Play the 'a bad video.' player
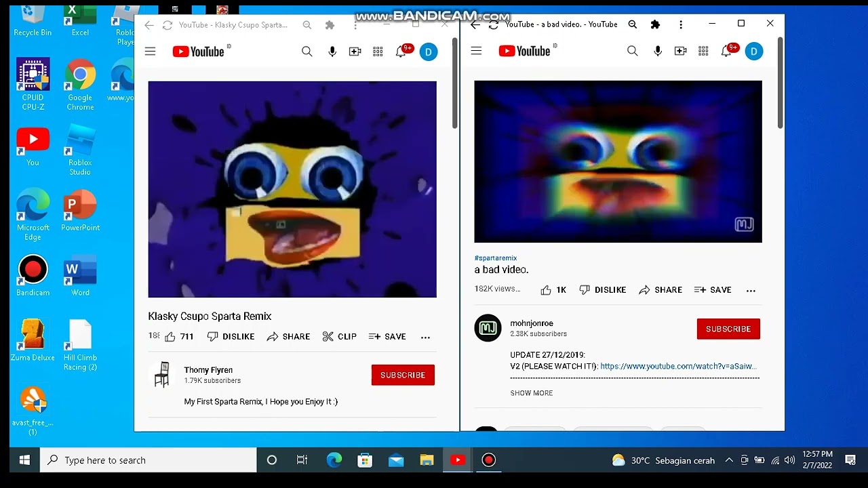 tap(618, 161)
